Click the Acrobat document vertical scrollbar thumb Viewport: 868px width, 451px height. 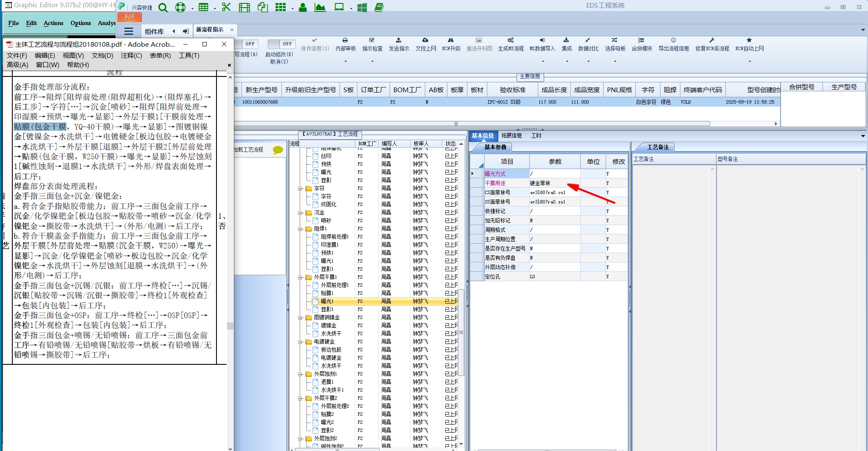pos(230,326)
